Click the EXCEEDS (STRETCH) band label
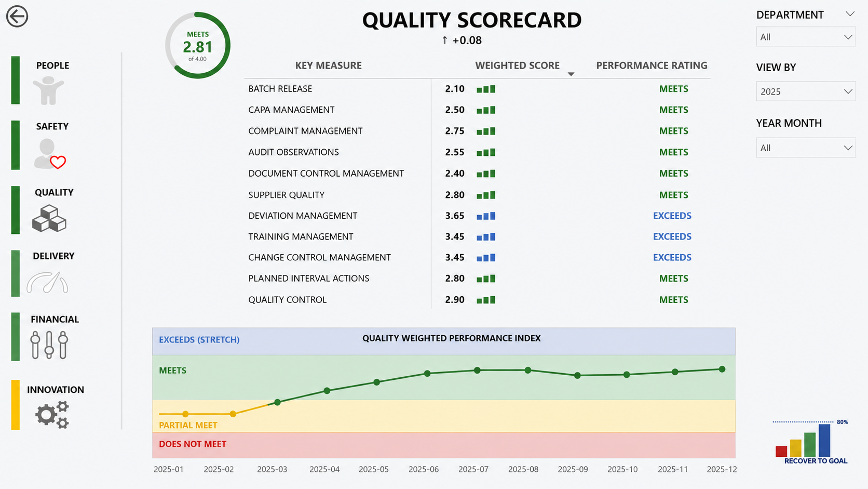 pos(199,340)
